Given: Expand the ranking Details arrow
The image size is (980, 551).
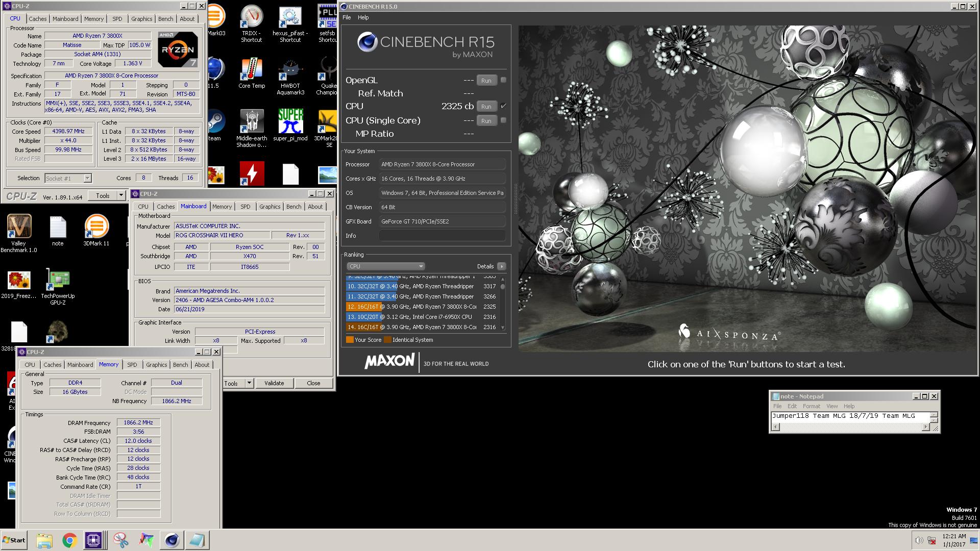Looking at the screenshot, I should (502, 266).
